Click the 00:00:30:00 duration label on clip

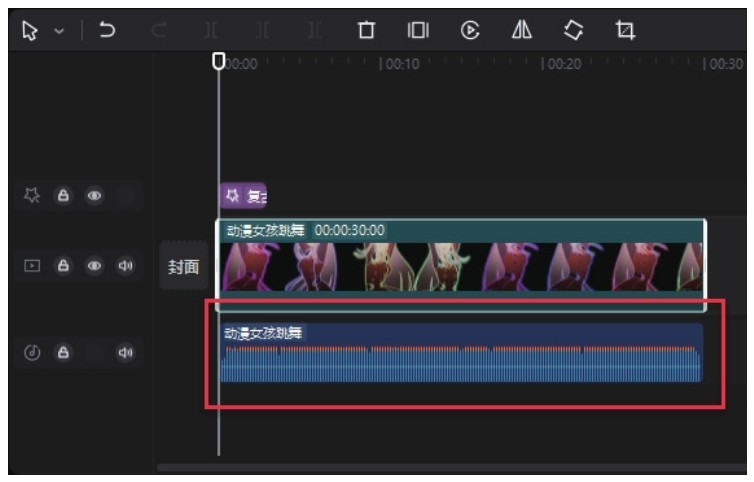click(x=350, y=230)
